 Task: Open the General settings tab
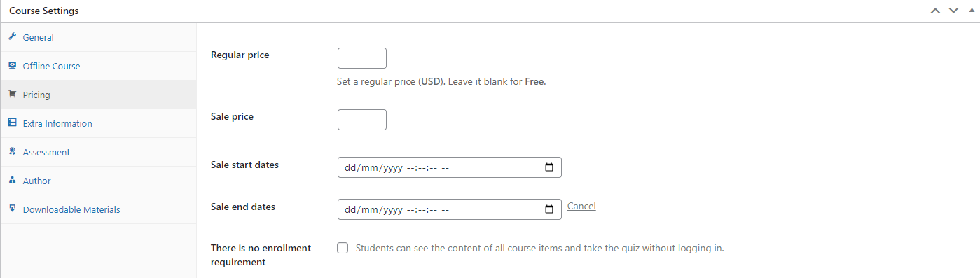tap(98, 37)
